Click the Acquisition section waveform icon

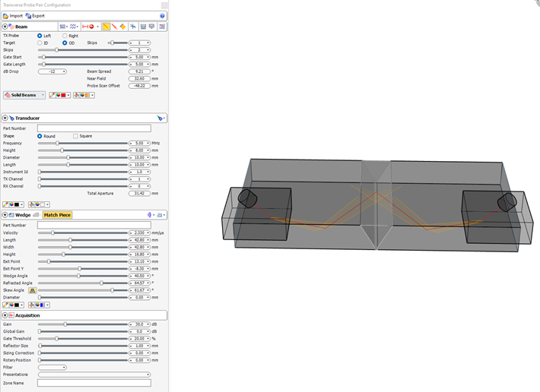point(11,315)
